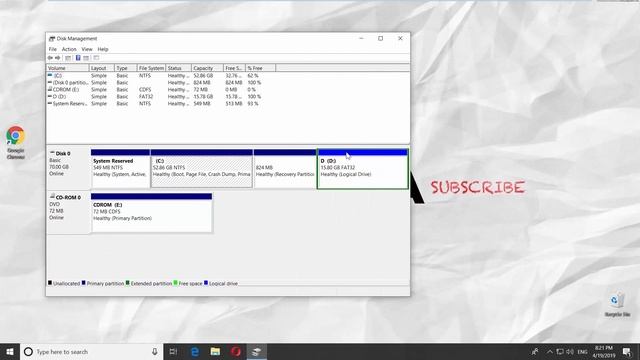The image size is (640, 360).
Task: Click the ENG language indicator
Action: coord(582,351)
